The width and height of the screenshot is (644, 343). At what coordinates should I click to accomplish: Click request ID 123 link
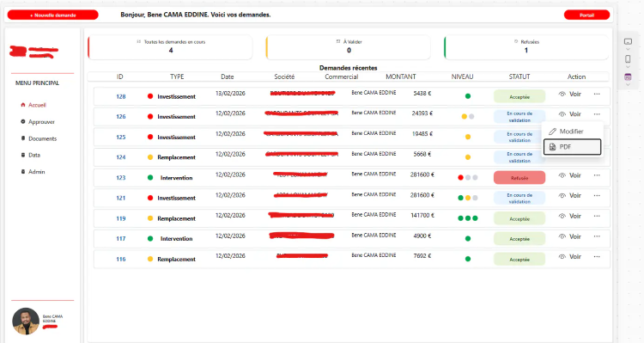coord(121,178)
